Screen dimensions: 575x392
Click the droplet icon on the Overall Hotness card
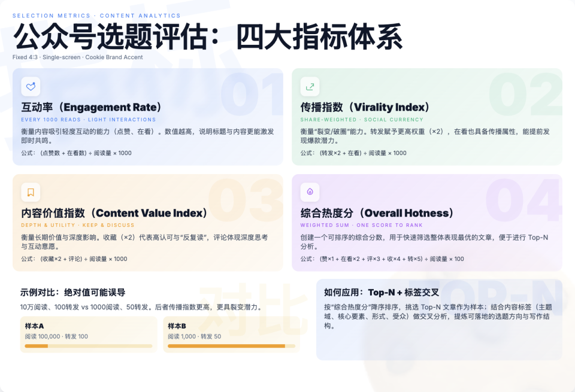point(310,192)
